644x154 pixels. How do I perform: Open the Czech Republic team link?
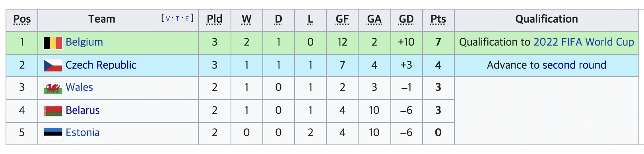click(x=101, y=65)
